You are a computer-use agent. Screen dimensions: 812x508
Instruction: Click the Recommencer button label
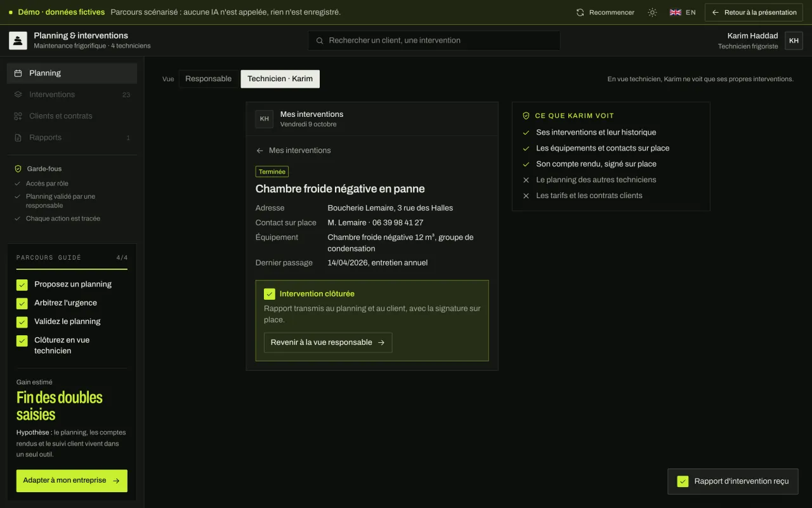(612, 12)
